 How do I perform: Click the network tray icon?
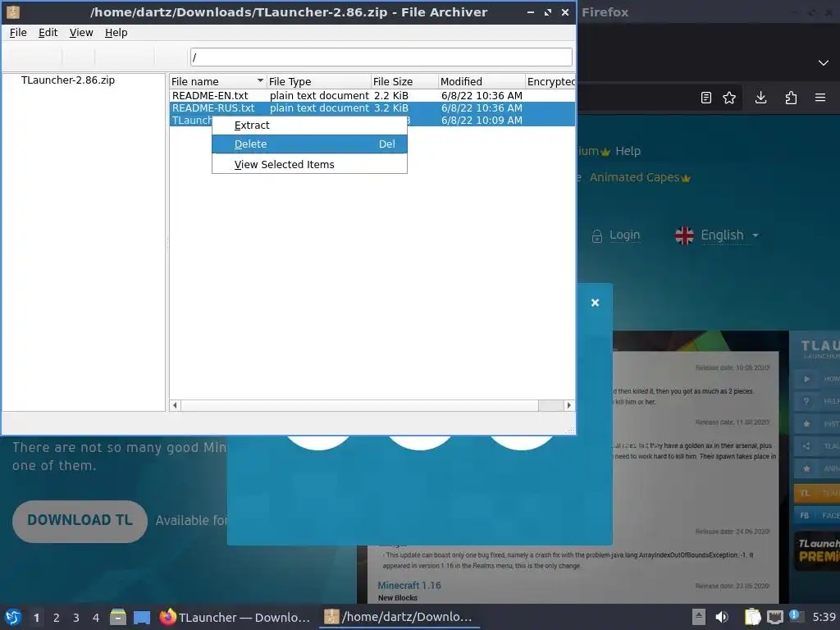[774, 618]
